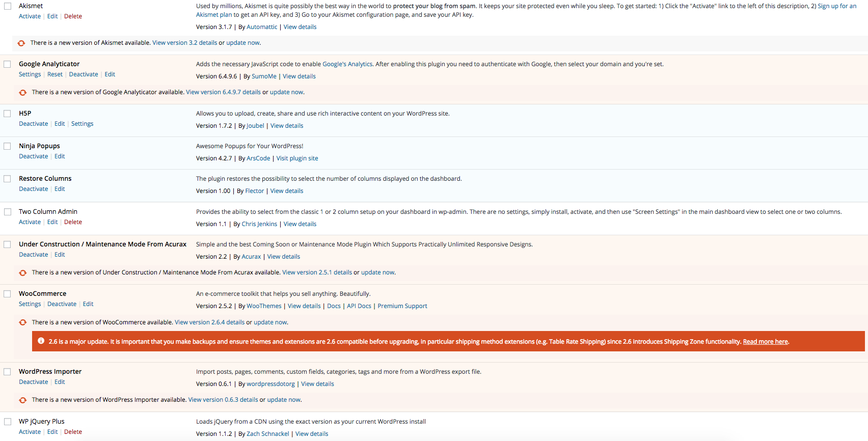Open the wordpressdotorg author link
868x441 pixels.
pyautogui.click(x=270, y=384)
